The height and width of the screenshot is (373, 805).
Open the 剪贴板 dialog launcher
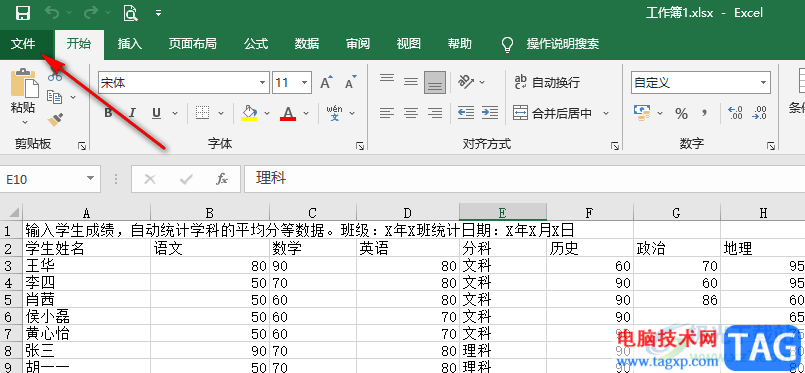(x=82, y=147)
